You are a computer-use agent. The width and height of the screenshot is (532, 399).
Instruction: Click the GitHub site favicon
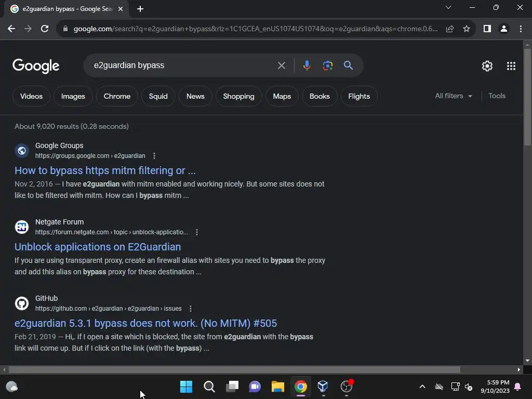[x=22, y=303]
